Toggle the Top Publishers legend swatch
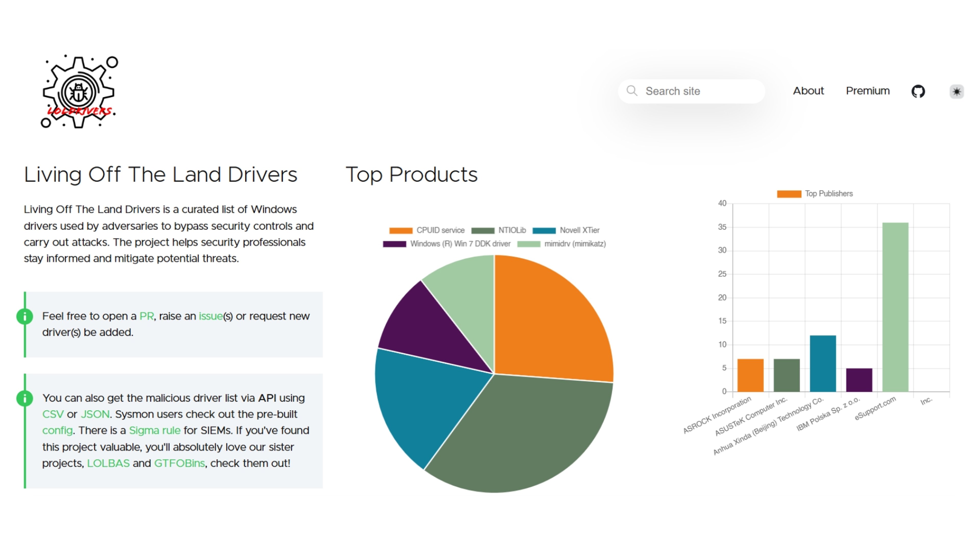Screen dimensions: 980x551 [x=789, y=194]
